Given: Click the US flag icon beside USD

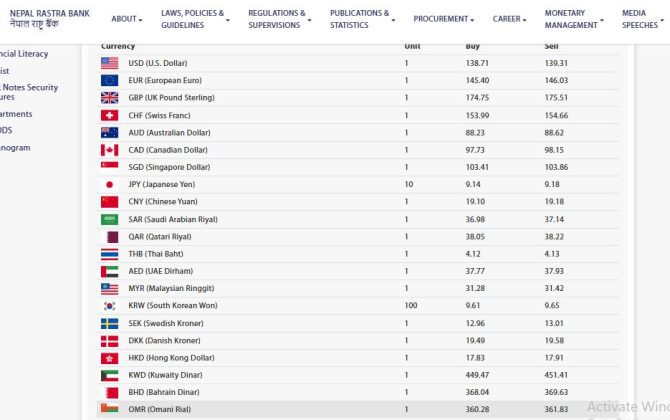Looking at the screenshot, I should click(x=109, y=63).
